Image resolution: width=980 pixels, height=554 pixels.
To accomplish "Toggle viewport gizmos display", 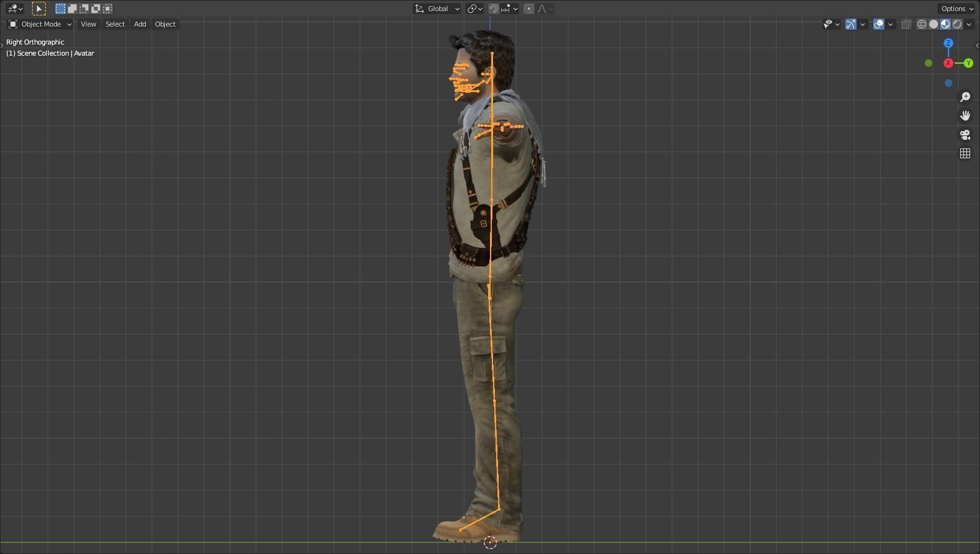I will pos(851,24).
